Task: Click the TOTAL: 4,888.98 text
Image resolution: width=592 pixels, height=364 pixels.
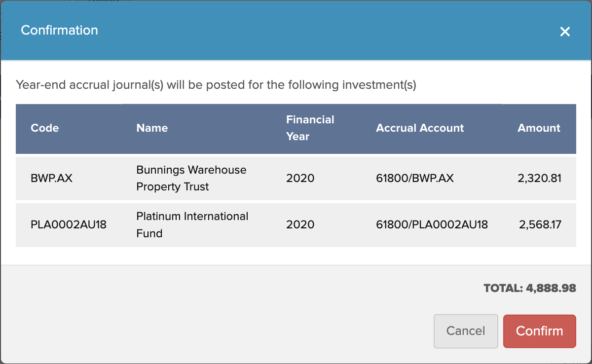Action: coord(530,288)
